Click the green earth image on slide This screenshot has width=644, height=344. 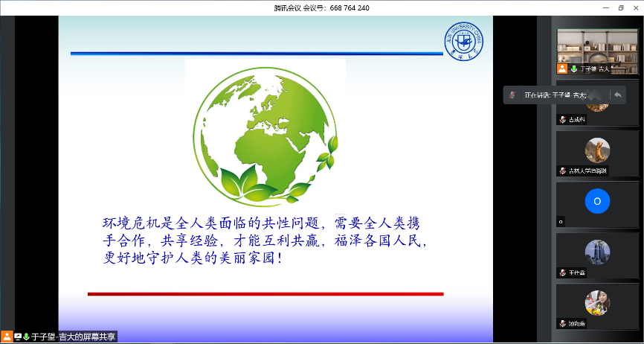coord(265,132)
